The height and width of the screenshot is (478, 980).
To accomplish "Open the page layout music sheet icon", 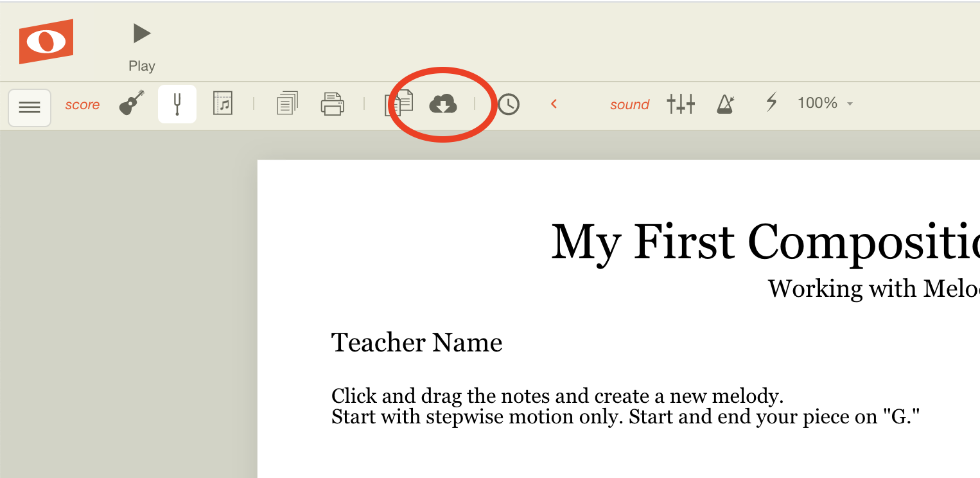I will pos(223,103).
